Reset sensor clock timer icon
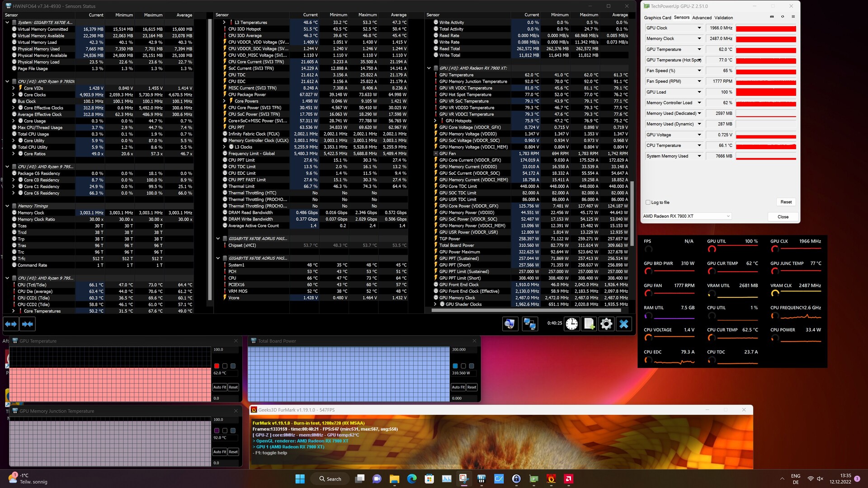The image size is (868, 488). click(572, 324)
